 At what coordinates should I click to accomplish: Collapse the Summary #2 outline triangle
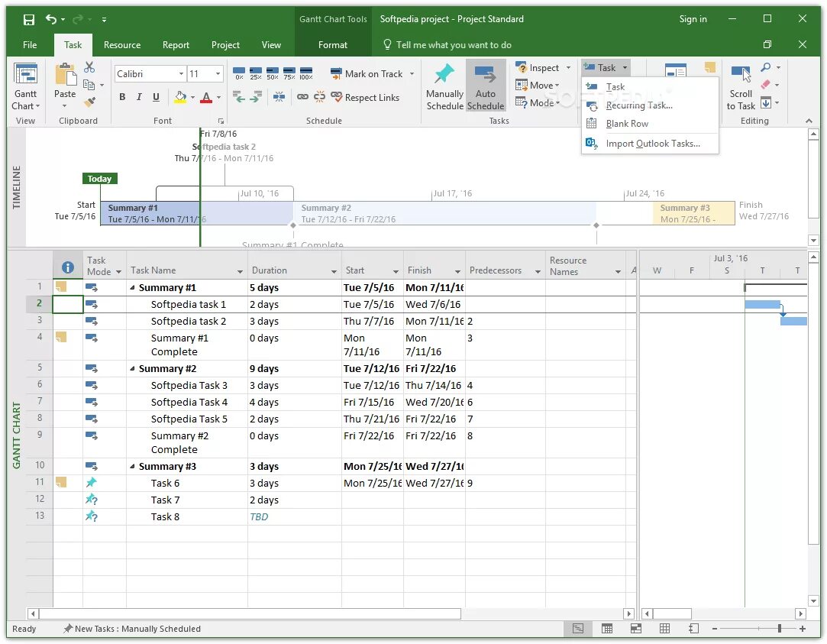[x=132, y=369]
